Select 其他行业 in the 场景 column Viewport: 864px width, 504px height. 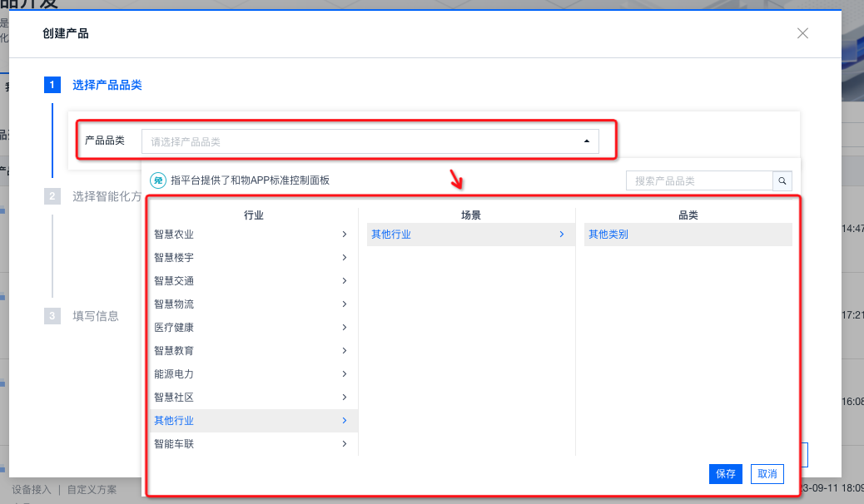pos(391,235)
